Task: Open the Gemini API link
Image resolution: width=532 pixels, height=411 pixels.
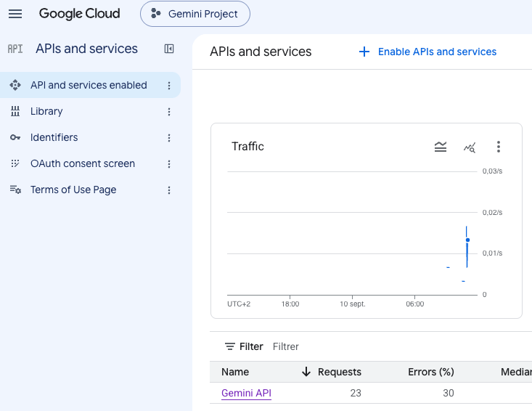Action: coord(246,393)
